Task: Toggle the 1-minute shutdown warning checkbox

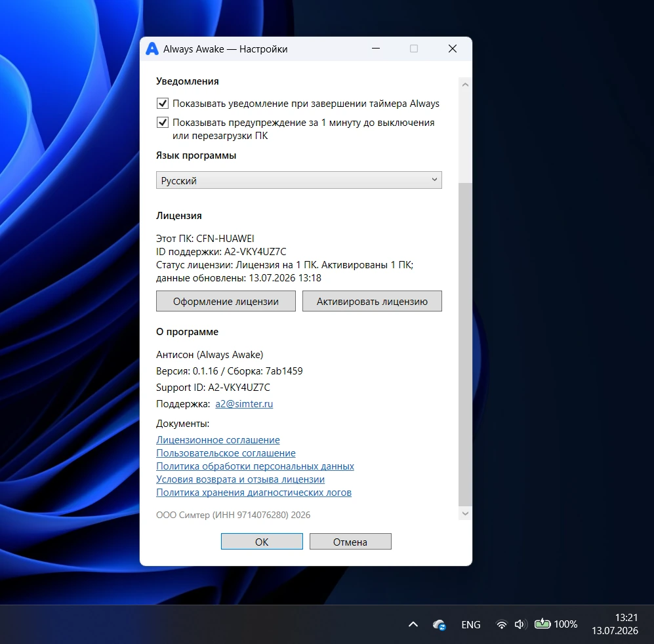Action: pos(163,123)
